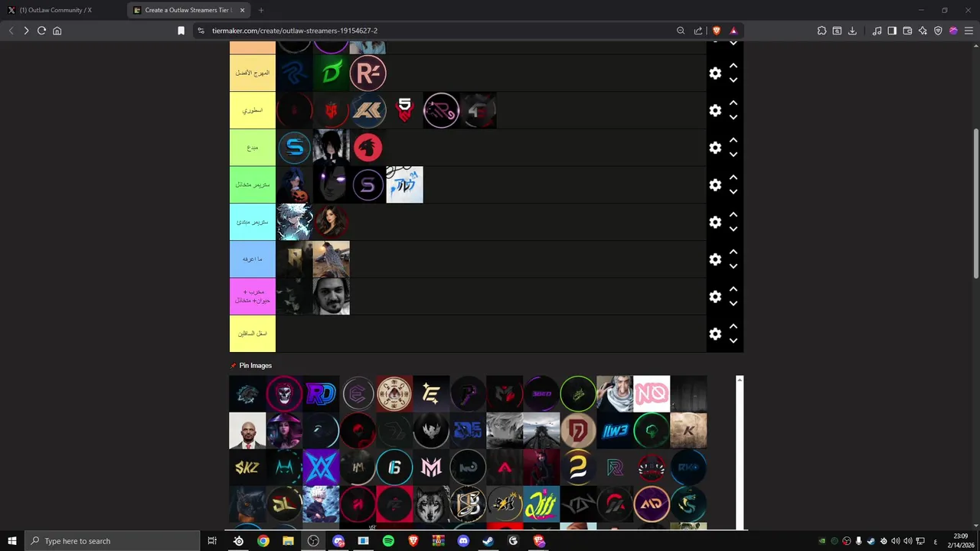Click the image pool vertical scrollbar
This screenshot has height=551, width=980.
click(x=740, y=452)
